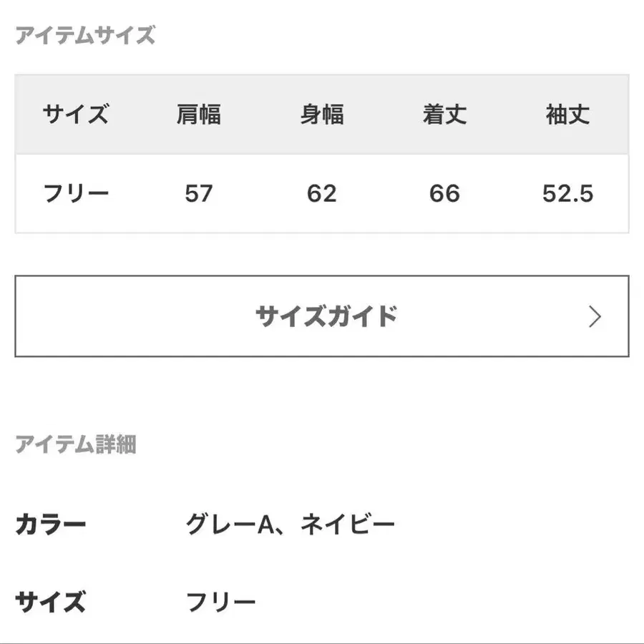Select the アイテム詳細 section heading
Viewport: 644px width, 644px height.
[75, 444]
